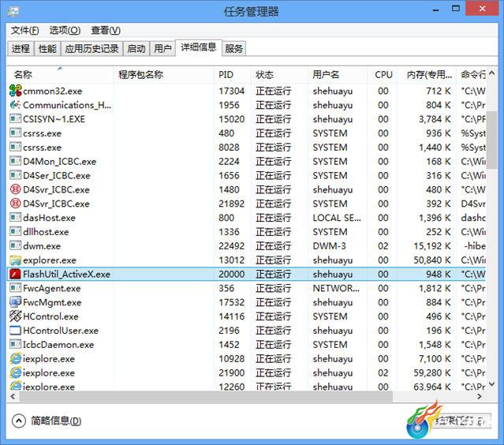The width and height of the screenshot is (504, 445).
Task: Click the dllhost.exe icon
Action: click(x=15, y=232)
